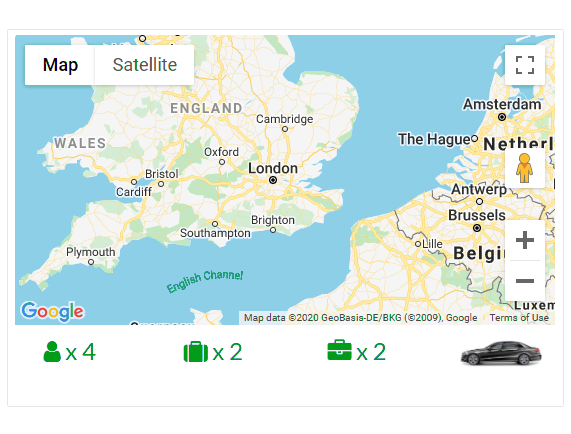Click the green suitcase luggage icon
571x434 pixels.
click(x=196, y=352)
